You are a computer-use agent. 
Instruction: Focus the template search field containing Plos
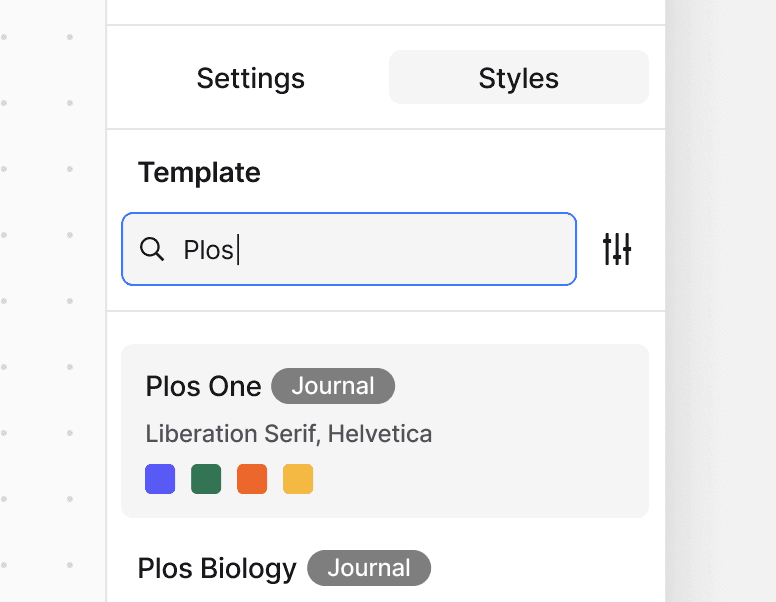point(349,249)
